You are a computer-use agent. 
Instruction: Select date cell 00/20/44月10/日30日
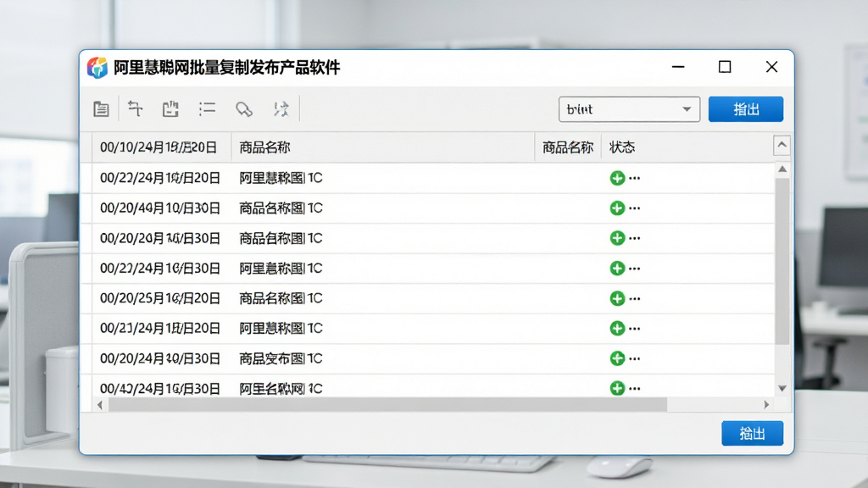tap(160, 208)
